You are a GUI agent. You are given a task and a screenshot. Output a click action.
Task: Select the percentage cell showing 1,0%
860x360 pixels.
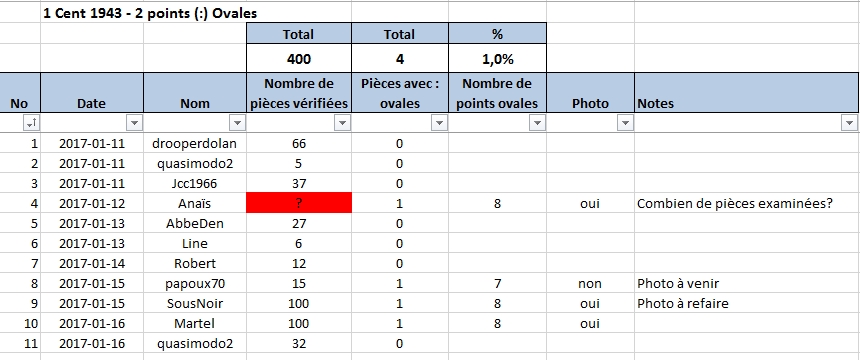[x=497, y=59]
